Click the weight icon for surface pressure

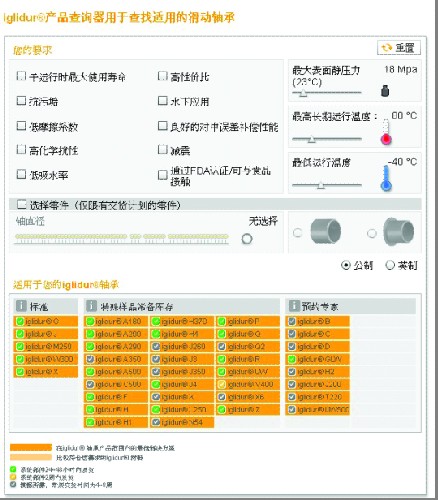[385, 91]
